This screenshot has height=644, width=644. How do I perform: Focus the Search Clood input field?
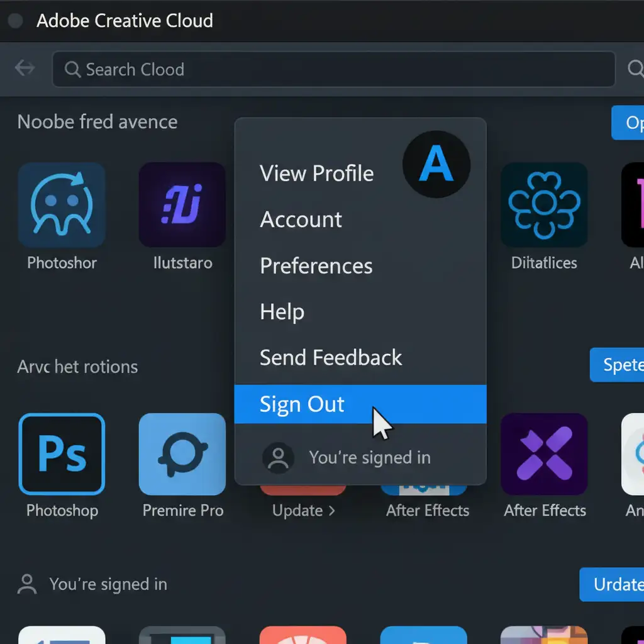[x=333, y=69]
